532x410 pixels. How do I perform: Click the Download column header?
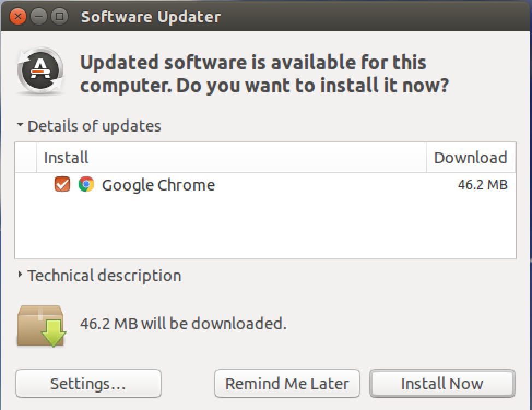click(470, 157)
